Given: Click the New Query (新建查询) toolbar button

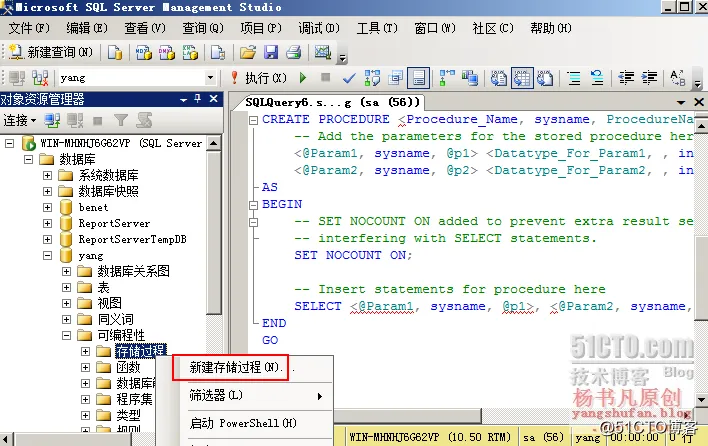Looking at the screenshot, I should coord(51,52).
